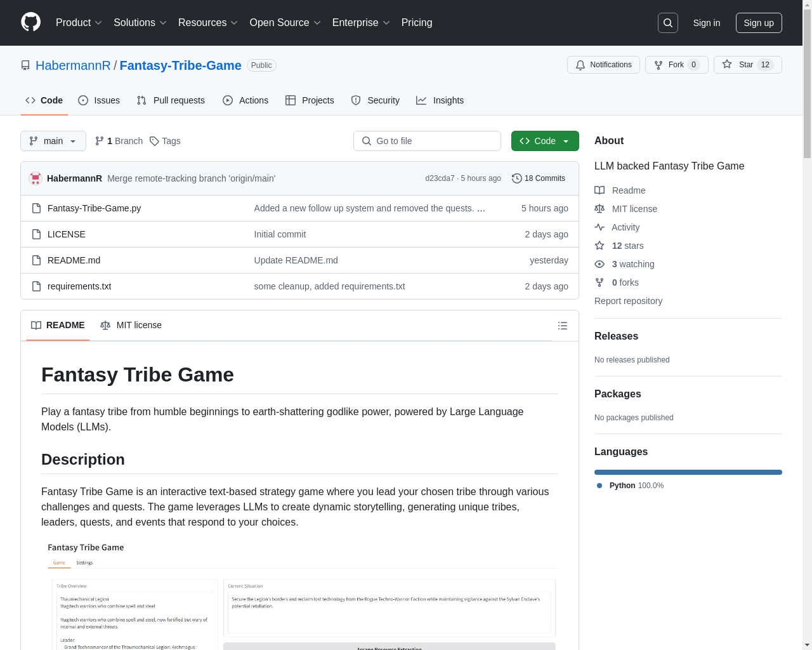Click the blue Python language bar
Screen dimensions: 812x650
click(x=688, y=472)
